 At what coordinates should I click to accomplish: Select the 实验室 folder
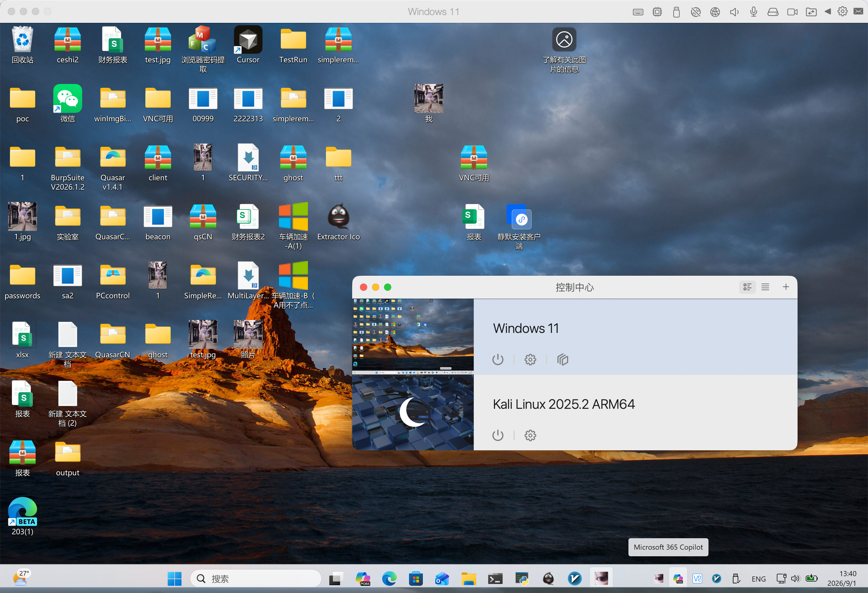coord(68,222)
